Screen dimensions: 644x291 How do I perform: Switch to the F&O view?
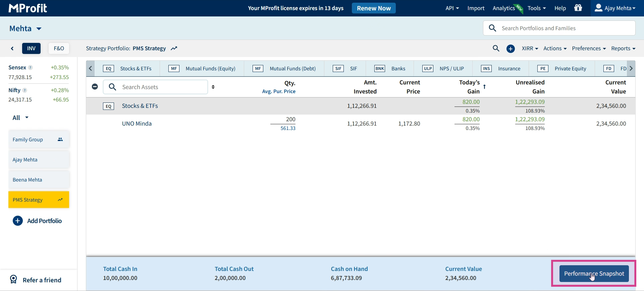coord(59,48)
